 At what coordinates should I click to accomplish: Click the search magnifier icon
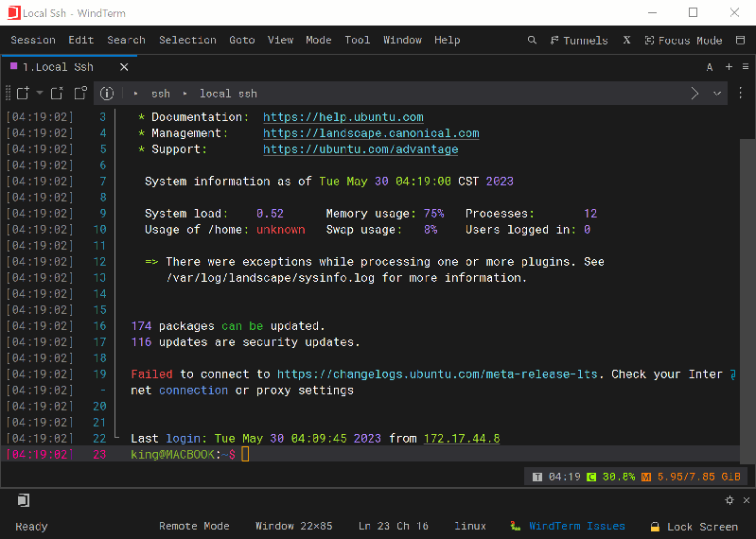point(532,40)
